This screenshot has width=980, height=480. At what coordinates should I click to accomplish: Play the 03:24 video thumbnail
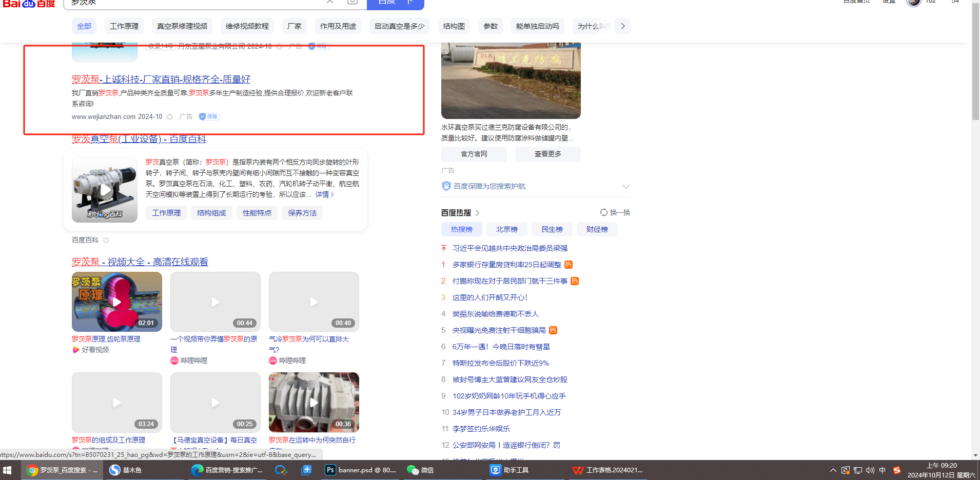point(117,402)
